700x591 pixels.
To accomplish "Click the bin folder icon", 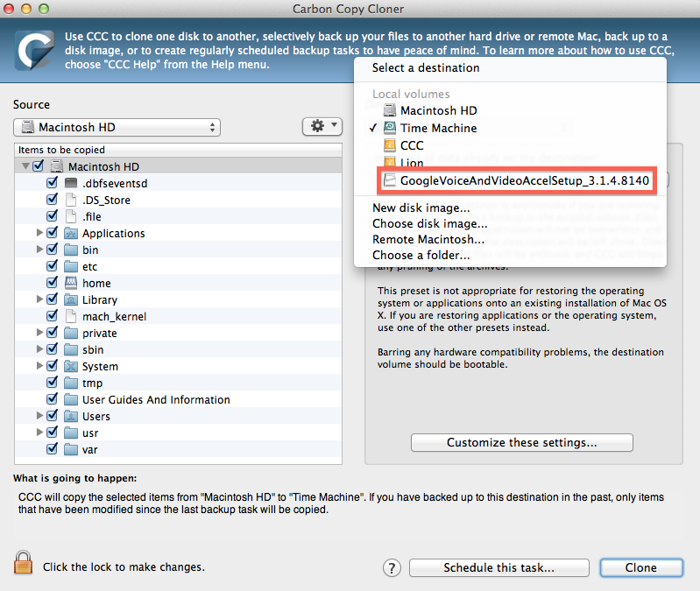I will coord(71,250).
